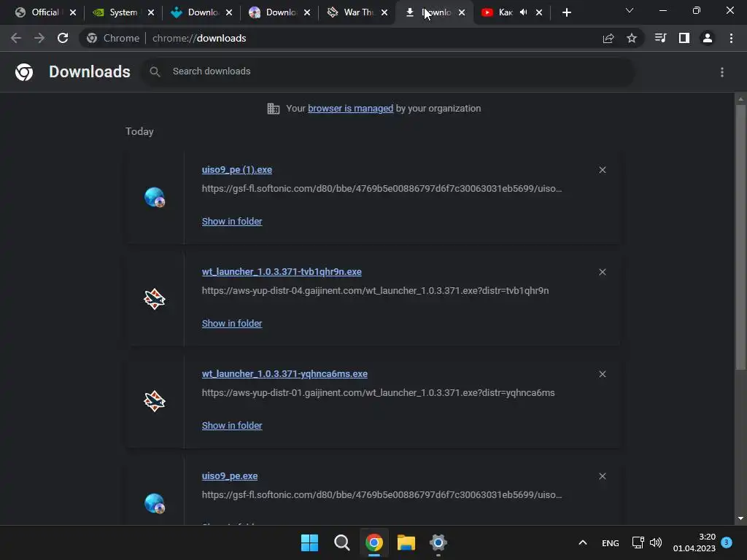Open File Explorer from the taskbar

[x=406, y=542]
